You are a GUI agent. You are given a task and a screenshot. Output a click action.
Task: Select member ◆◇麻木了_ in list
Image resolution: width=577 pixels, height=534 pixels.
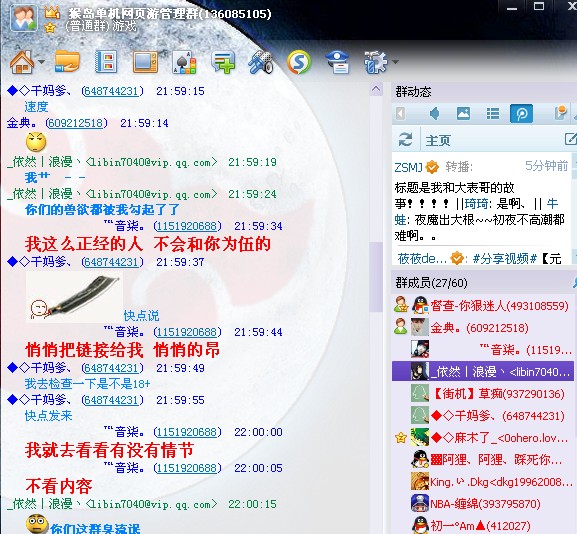tap(482, 438)
